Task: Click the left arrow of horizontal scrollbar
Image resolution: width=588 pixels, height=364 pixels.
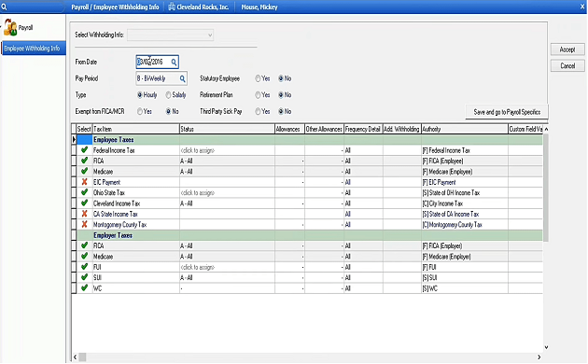Action: [x=75, y=357]
